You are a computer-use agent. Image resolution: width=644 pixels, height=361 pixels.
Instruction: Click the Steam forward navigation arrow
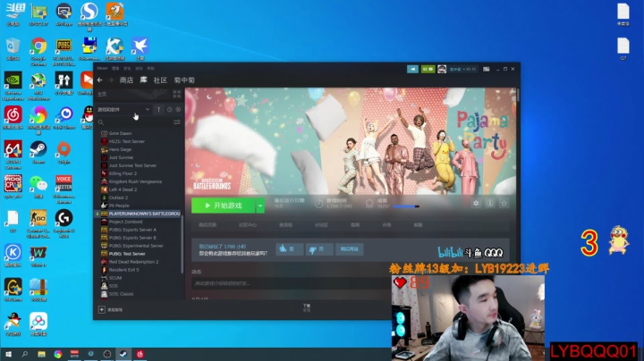tap(110, 80)
